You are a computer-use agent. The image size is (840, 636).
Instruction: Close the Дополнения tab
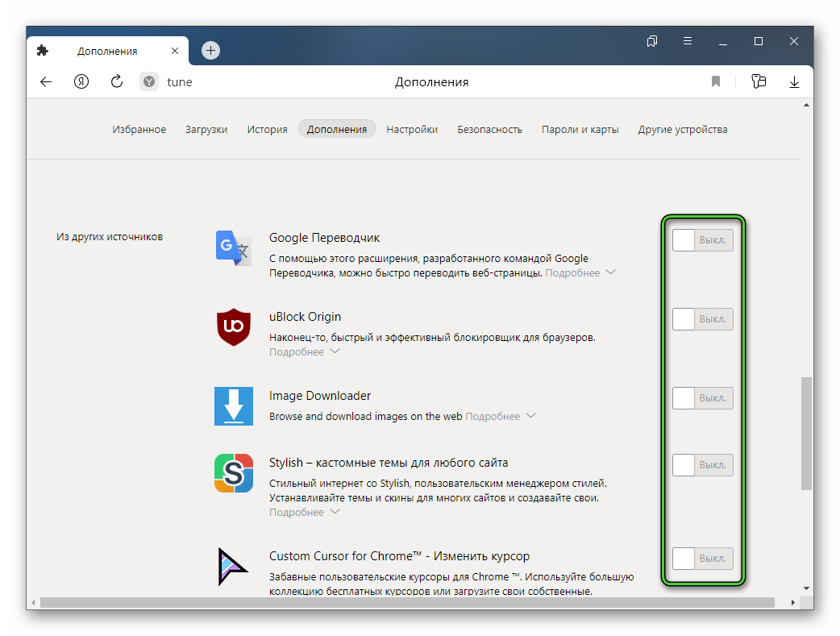pyautogui.click(x=175, y=51)
